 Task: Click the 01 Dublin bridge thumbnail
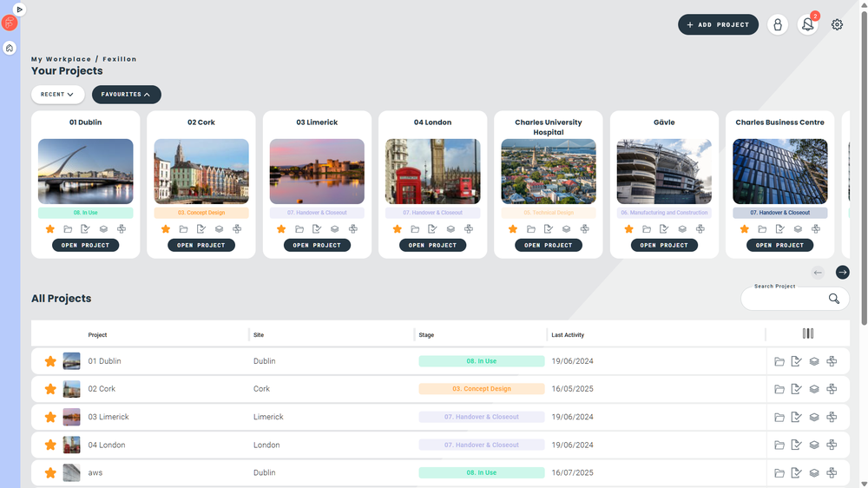pyautogui.click(x=85, y=171)
